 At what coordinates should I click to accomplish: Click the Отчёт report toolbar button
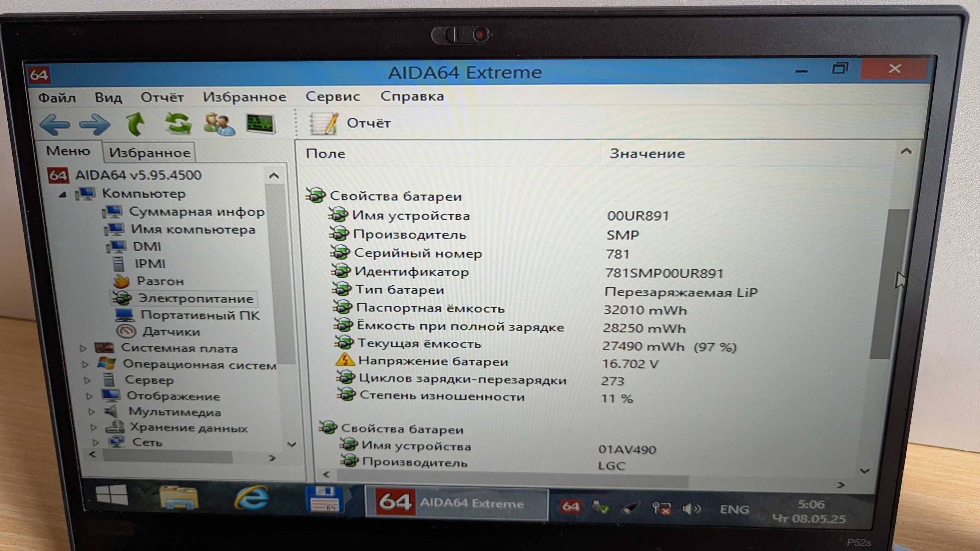pos(350,123)
